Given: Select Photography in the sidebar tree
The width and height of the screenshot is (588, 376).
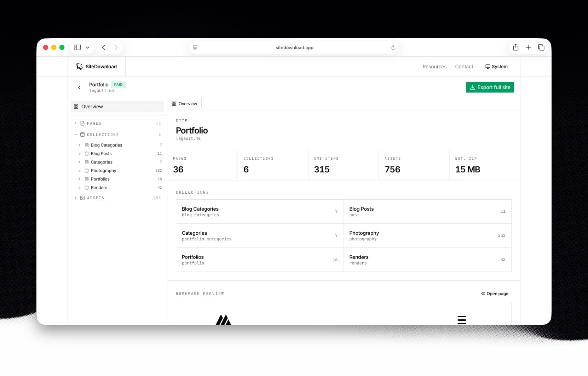Looking at the screenshot, I should (120, 171).
